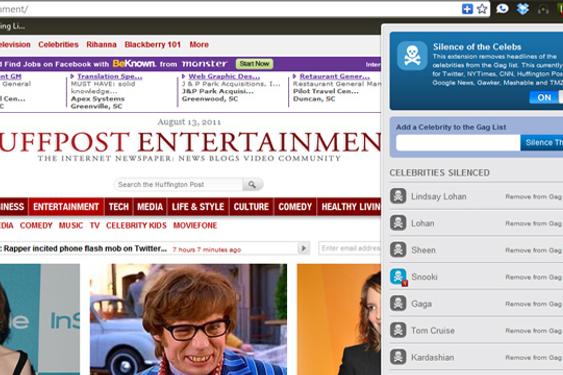Select the HEALTHY LIVING nav tab
Viewport: 563px width, 375px height.
(349, 207)
